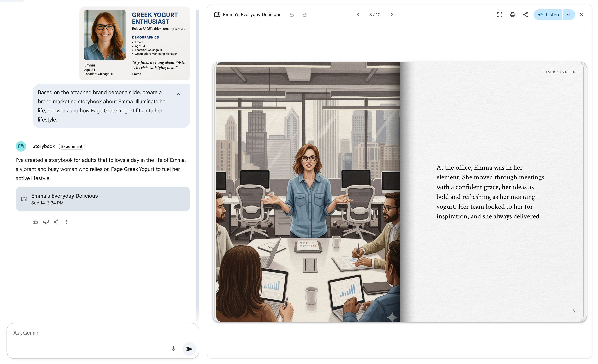This screenshot has width=598, height=364.
Task: Click the redo arrow beside the storybook title
Action: click(304, 15)
